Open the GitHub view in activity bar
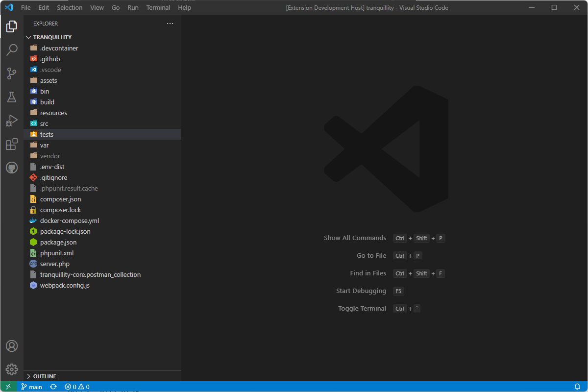The image size is (588, 392). [12, 168]
